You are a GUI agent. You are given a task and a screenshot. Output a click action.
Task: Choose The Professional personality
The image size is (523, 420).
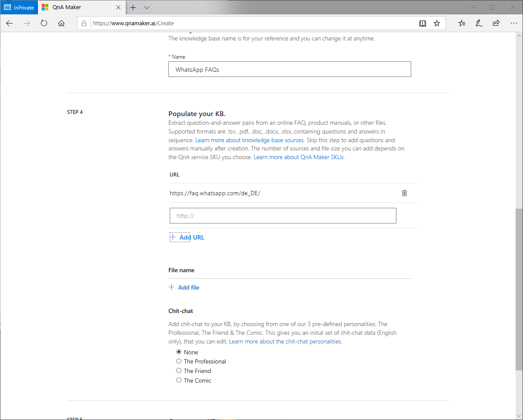pos(179,361)
